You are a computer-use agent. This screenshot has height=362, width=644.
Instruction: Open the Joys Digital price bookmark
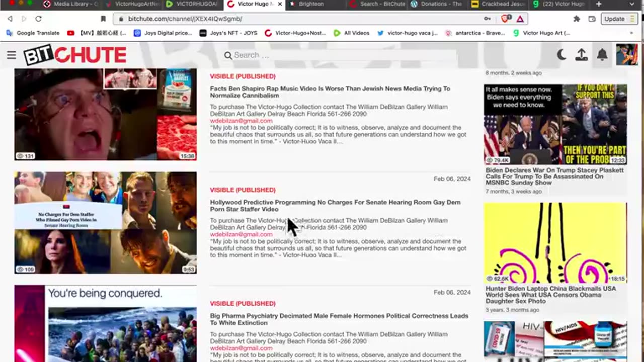(x=163, y=33)
